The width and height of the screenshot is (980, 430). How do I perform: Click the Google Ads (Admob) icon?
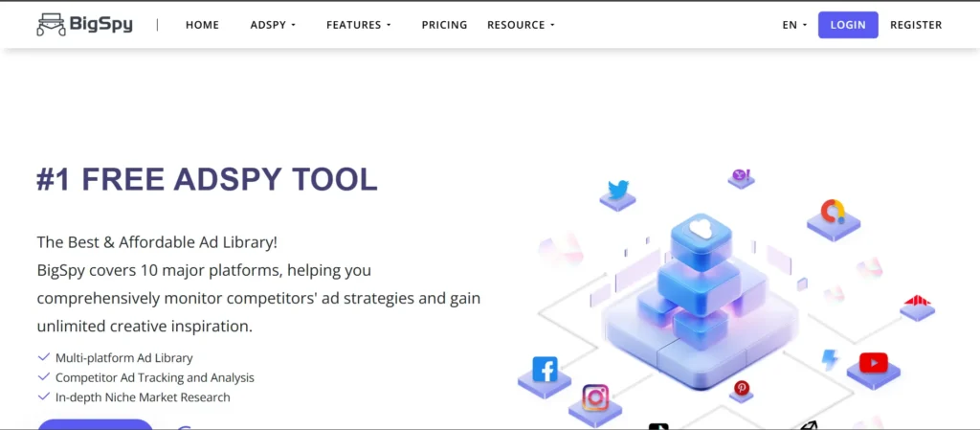coord(833,212)
